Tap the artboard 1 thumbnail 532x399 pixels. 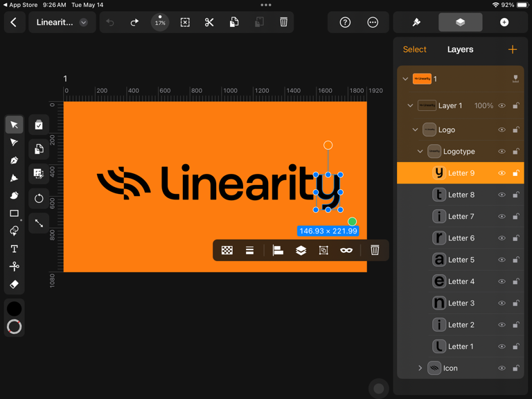(x=422, y=79)
